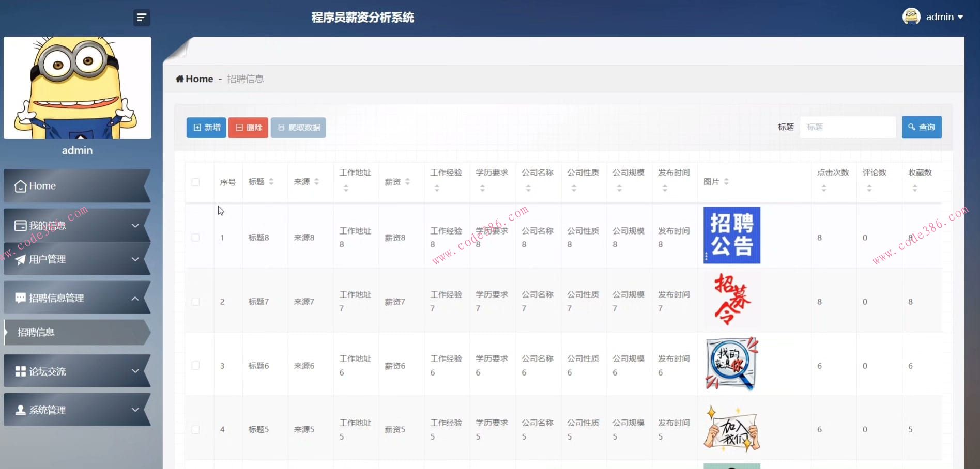This screenshot has width=980, height=469.
Task: Click the home icon in the breadcrumb
Action: click(x=180, y=78)
